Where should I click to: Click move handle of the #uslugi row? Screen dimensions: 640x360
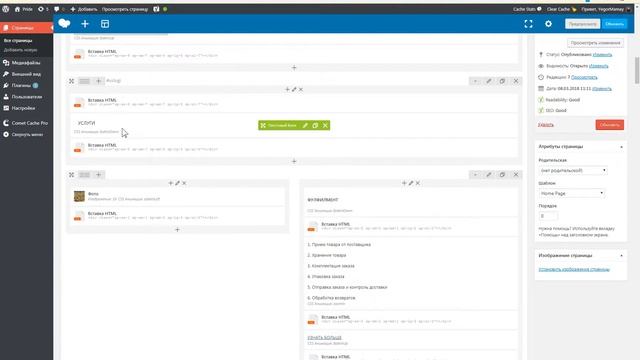point(71,81)
